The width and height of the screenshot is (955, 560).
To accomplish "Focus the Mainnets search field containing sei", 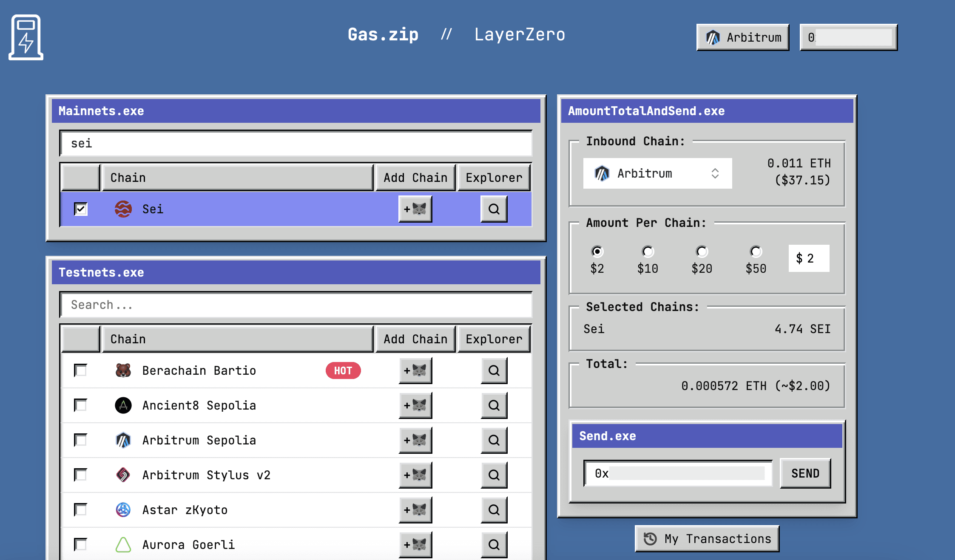I will pos(296,144).
